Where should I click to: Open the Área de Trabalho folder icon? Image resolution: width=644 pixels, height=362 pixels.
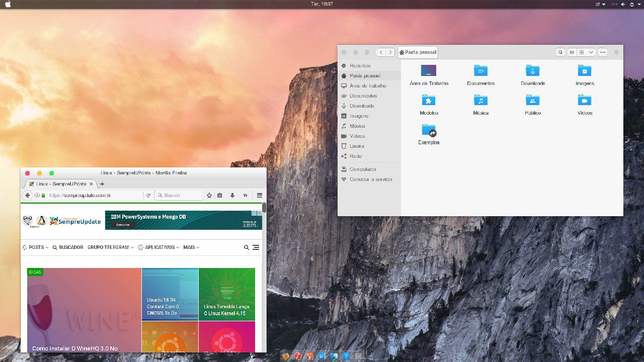[429, 70]
